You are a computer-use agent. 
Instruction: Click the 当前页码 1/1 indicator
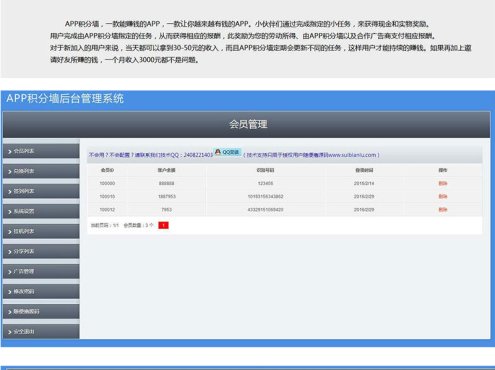[105, 225]
